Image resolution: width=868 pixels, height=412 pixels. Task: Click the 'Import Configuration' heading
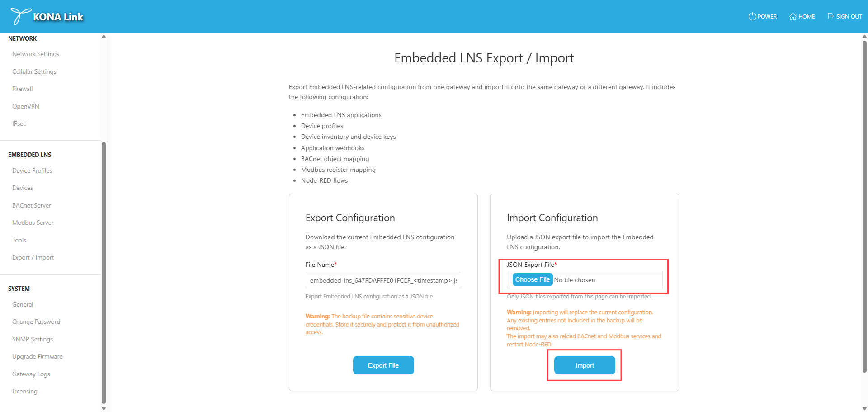tap(552, 218)
